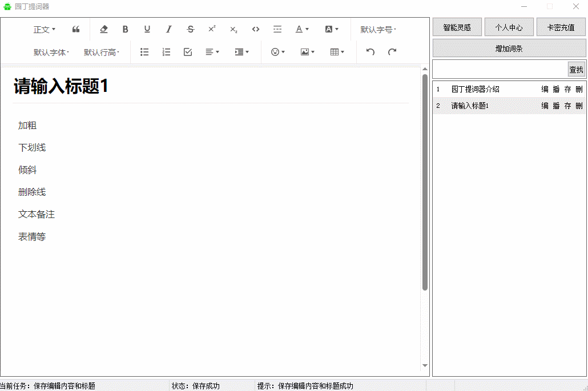Insert inline code with code icon
Viewport: 588px width, 391px height.
256,30
